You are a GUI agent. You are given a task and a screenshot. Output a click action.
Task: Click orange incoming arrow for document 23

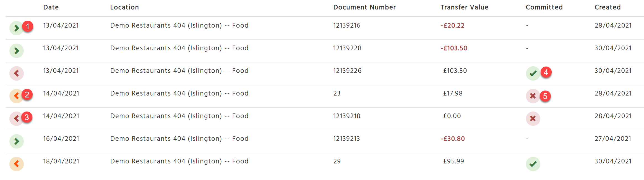click(x=16, y=96)
